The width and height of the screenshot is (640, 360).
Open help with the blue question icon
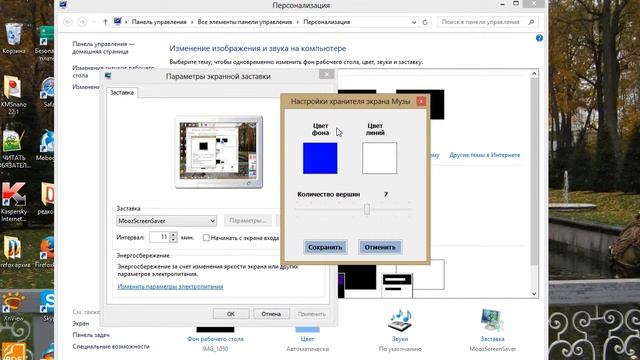539,38
